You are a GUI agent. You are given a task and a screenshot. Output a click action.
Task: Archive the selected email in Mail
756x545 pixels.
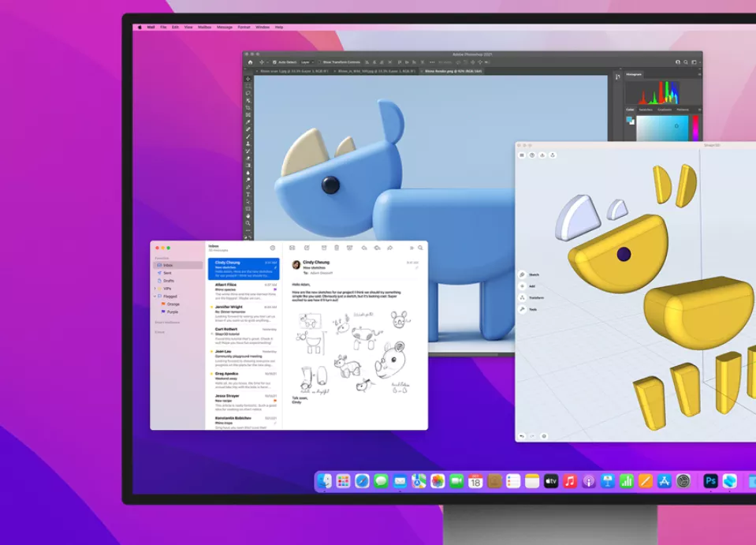324,248
